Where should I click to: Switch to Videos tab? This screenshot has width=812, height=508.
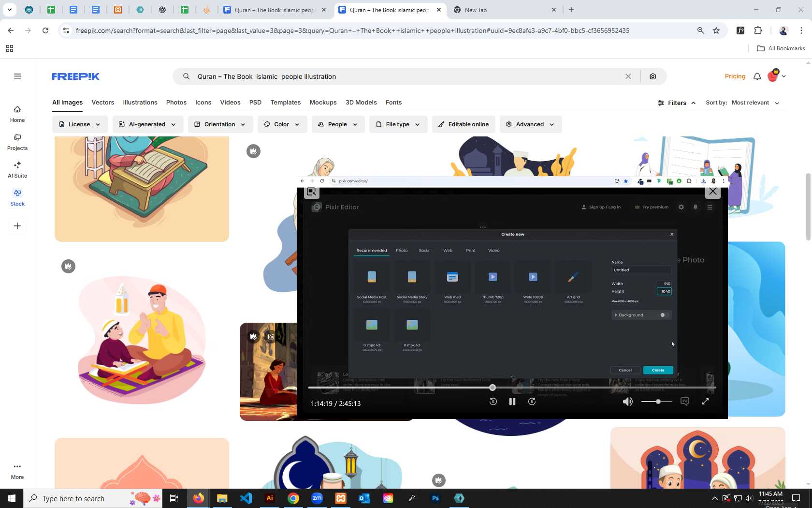point(230,103)
